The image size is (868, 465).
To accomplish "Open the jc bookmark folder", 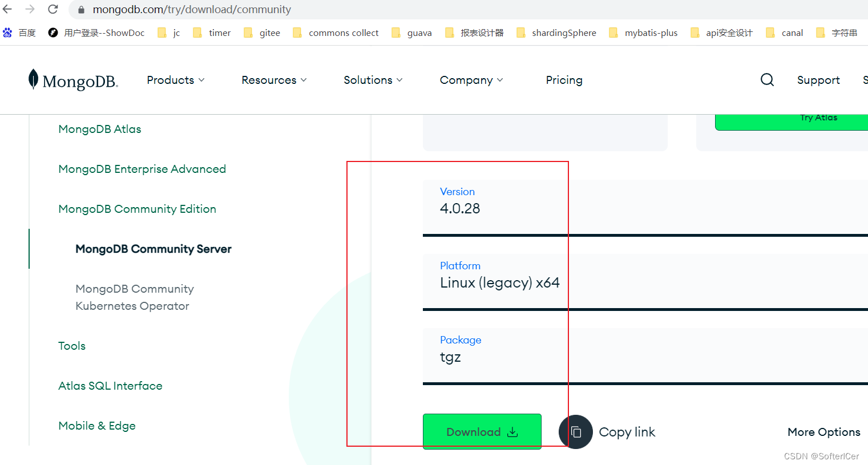I will tap(169, 33).
